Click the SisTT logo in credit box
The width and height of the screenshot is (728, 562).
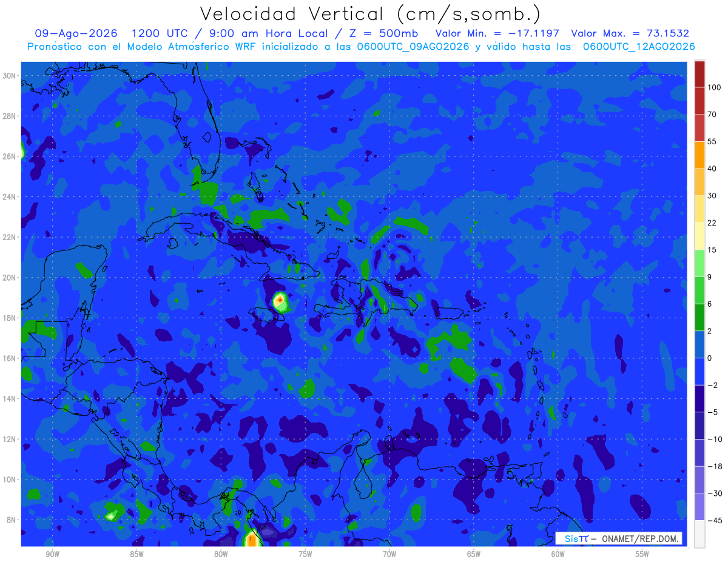(x=576, y=538)
